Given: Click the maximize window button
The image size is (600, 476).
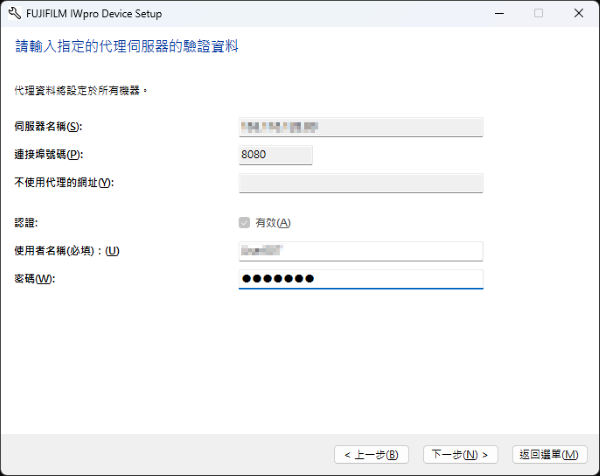Looking at the screenshot, I should click(x=539, y=14).
